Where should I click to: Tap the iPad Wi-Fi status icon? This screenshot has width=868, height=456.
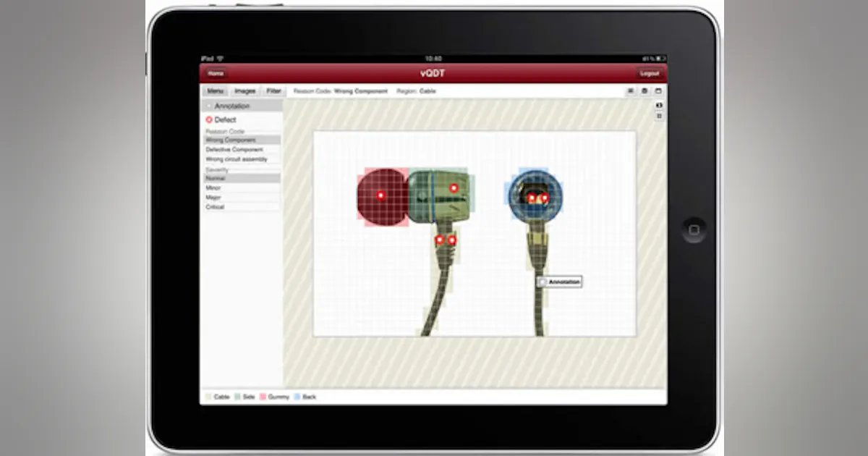click(x=220, y=58)
